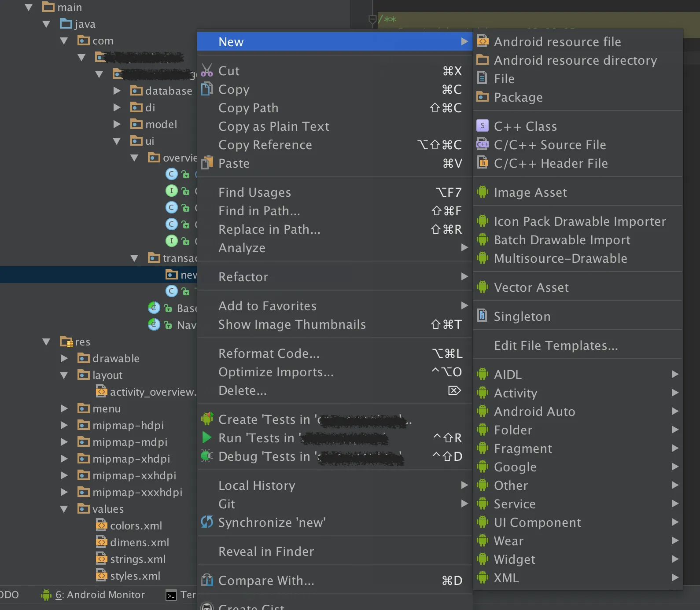Viewport: 700px width, 610px height.
Task: Click the Icon Pack Drawable Importer icon
Action: (483, 221)
